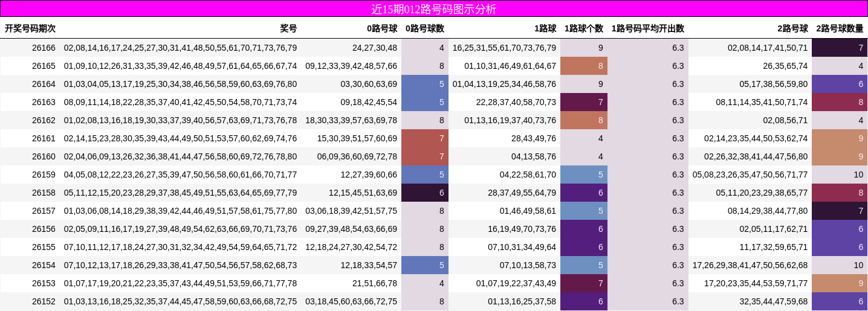Click purple 1路球个数 cell 6 in row 26156
This screenshot has width=868, height=311.
tap(584, 229)
